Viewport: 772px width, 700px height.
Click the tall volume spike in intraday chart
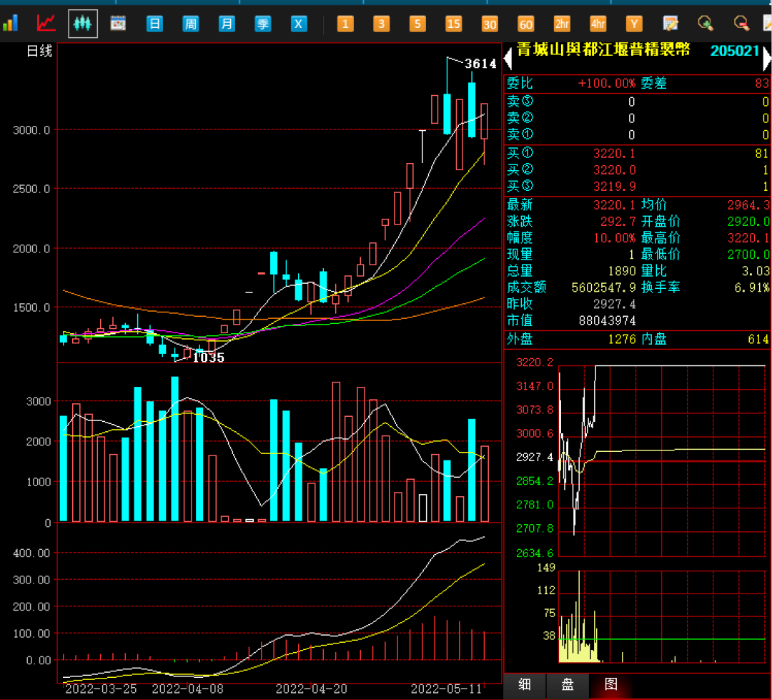click(x=579, y=616)
